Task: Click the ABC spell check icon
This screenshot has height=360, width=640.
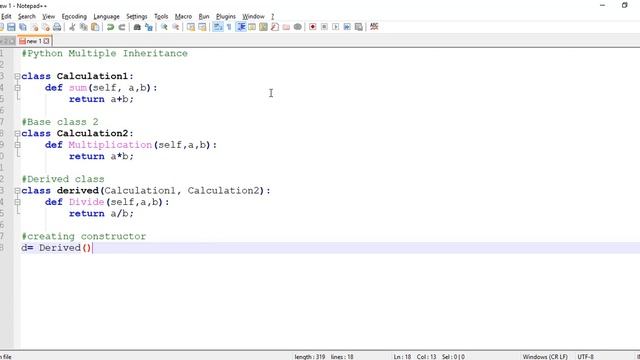Action: point(374,27)
